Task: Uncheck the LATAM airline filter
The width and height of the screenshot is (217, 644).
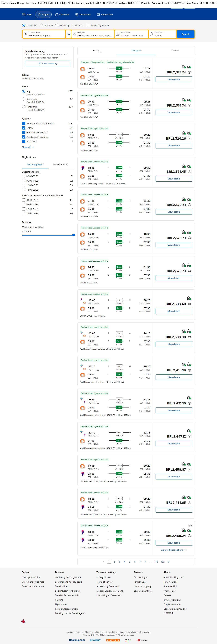Action: (x=23, y=128)
